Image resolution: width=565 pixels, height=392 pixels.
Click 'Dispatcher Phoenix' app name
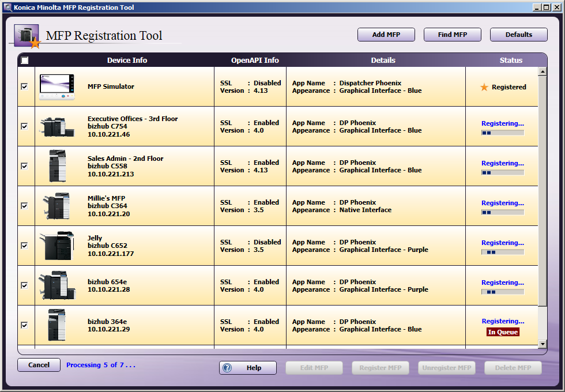(370, 83)
